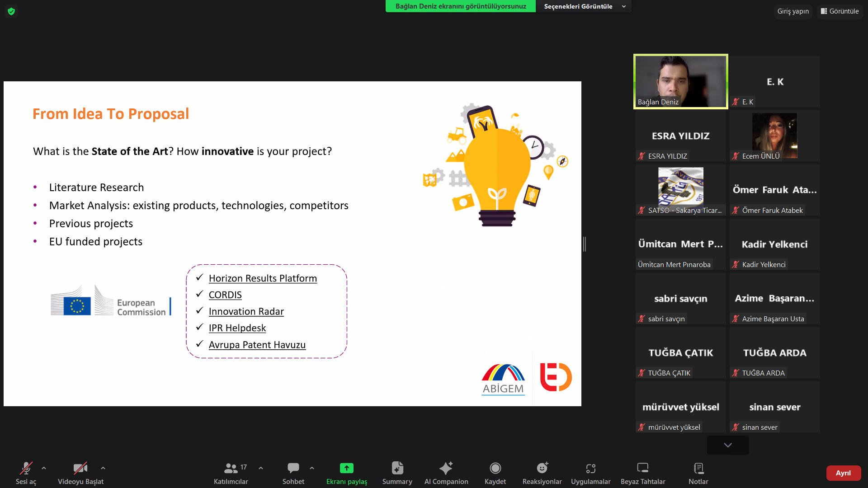Screen dimensions: 868x488
Task: Click the Giriş yapın sign-in button
Action: (793, 11)
